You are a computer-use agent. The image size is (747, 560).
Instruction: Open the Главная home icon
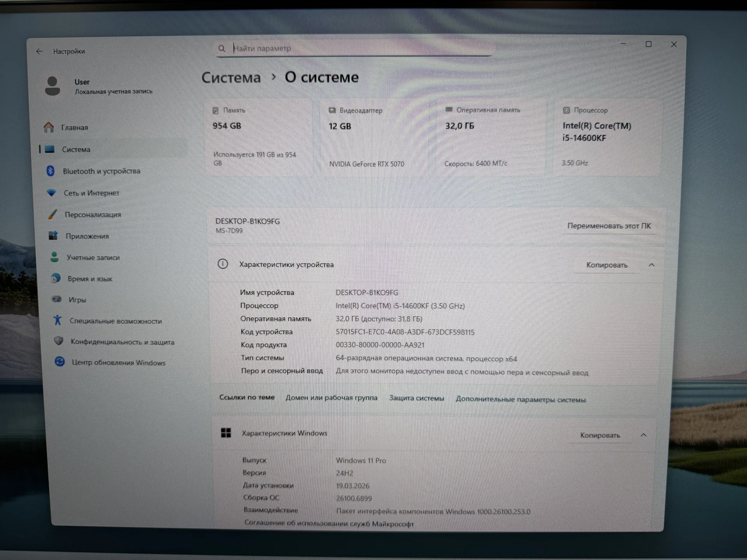coord(49,127)
